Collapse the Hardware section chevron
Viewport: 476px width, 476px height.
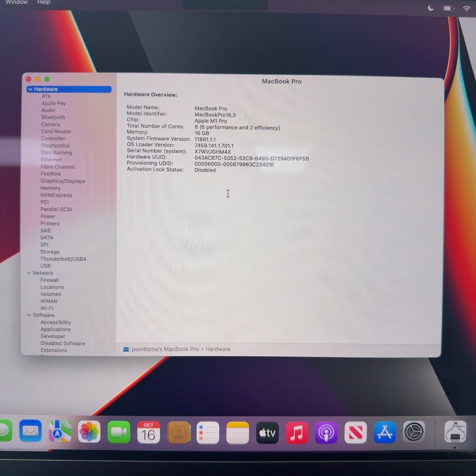coord(30,89)
